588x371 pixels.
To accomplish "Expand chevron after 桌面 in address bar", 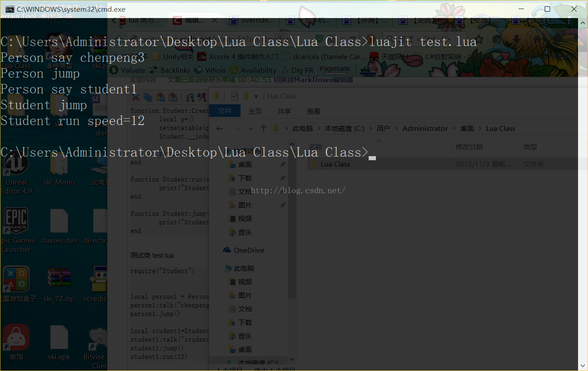I will (480, 129).
